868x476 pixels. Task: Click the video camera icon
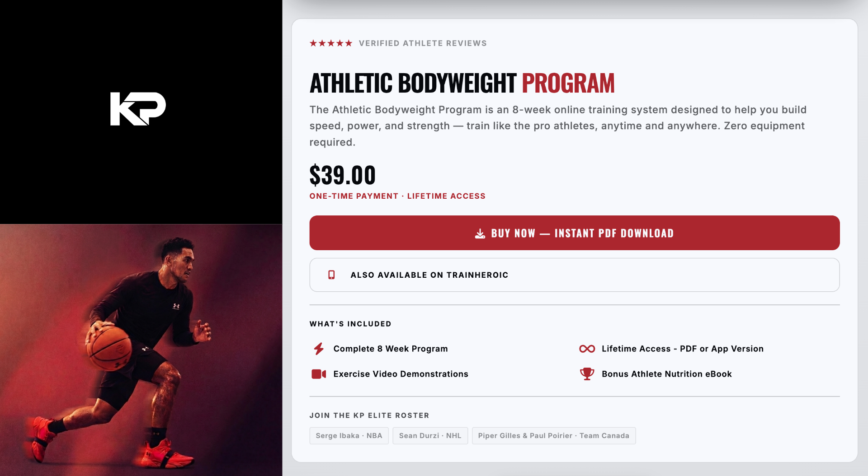click(x=319, y=374)
